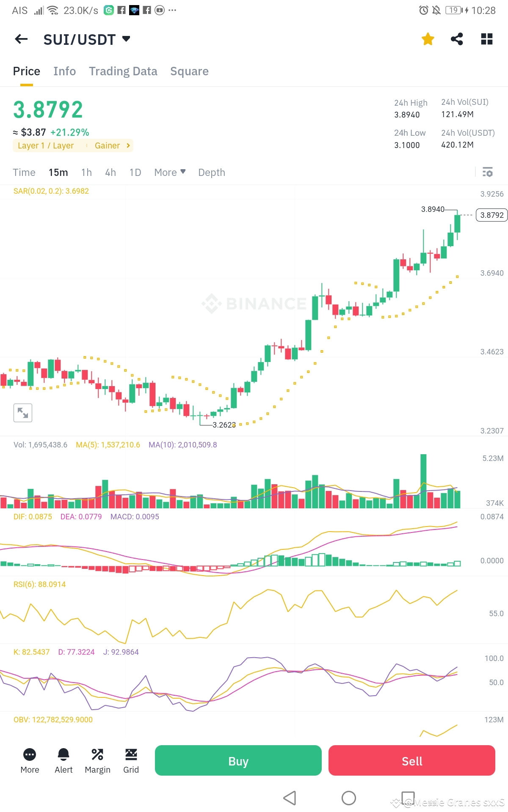508x812 pixels.
Task: Open Margin trading icon
Action: 97,761
